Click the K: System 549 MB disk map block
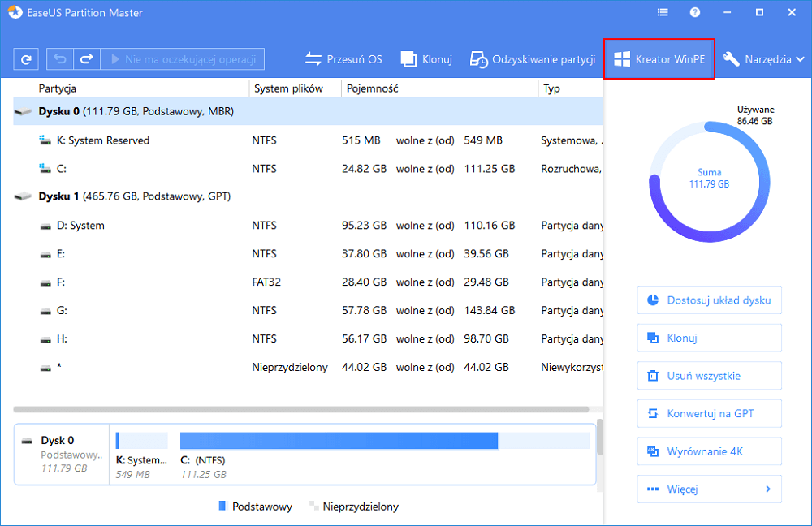812x526 pixels. pyautogui.click(x=142, y=455)
